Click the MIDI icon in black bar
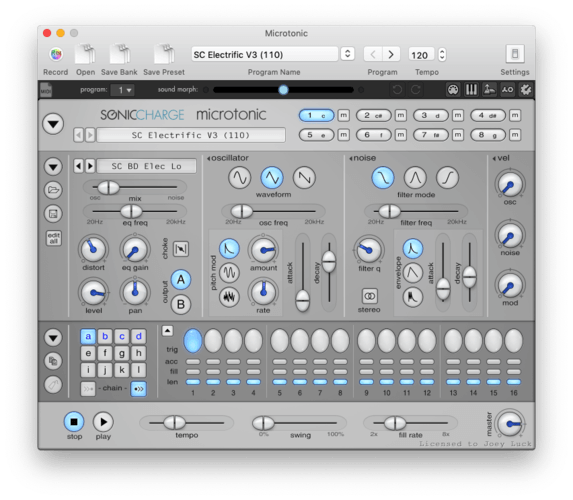Image resolution: width=573 pixels, height=500 pixels. click(46, 90)
